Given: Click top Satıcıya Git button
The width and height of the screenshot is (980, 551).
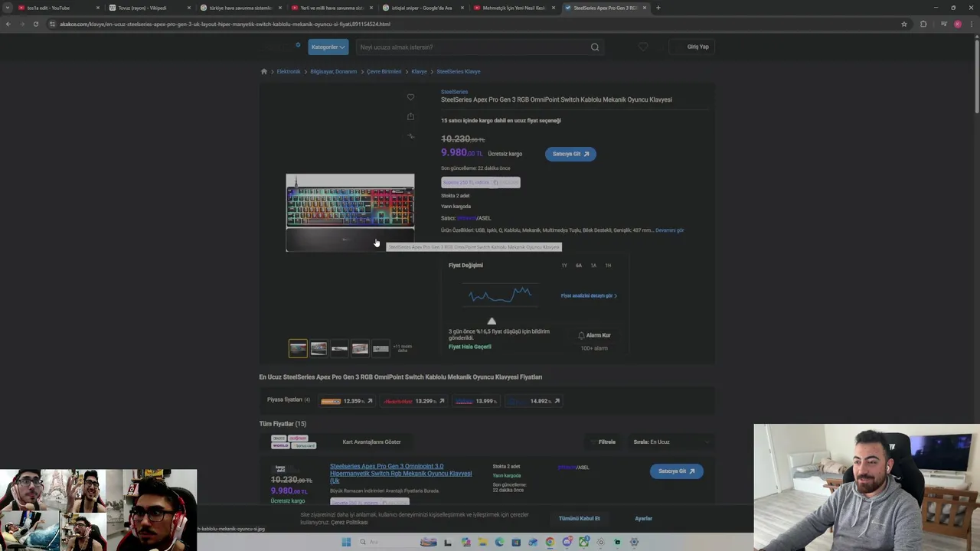Looking at the screenshot, I should tap(570, 154).
